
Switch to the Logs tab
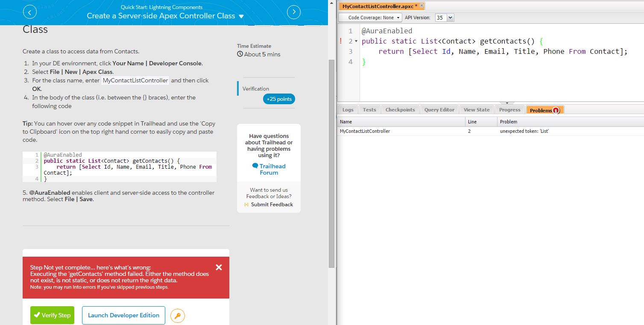coord(348,110)
